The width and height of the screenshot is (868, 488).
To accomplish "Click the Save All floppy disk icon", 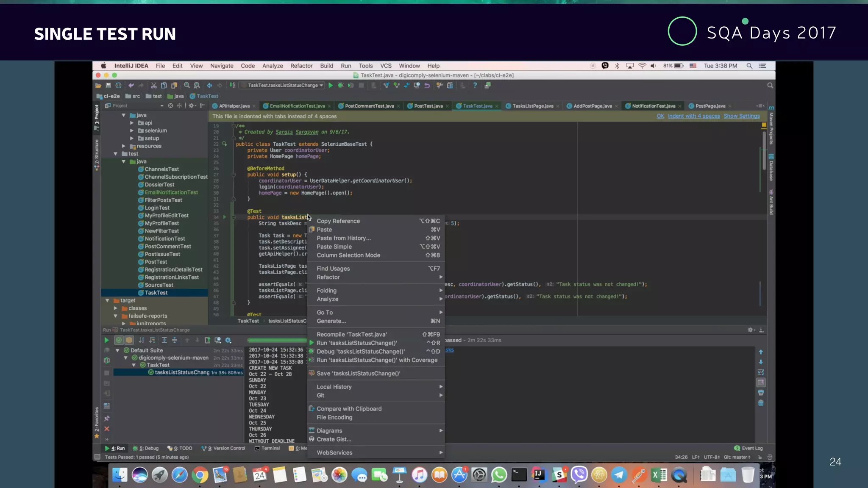I will pos(108,86).
